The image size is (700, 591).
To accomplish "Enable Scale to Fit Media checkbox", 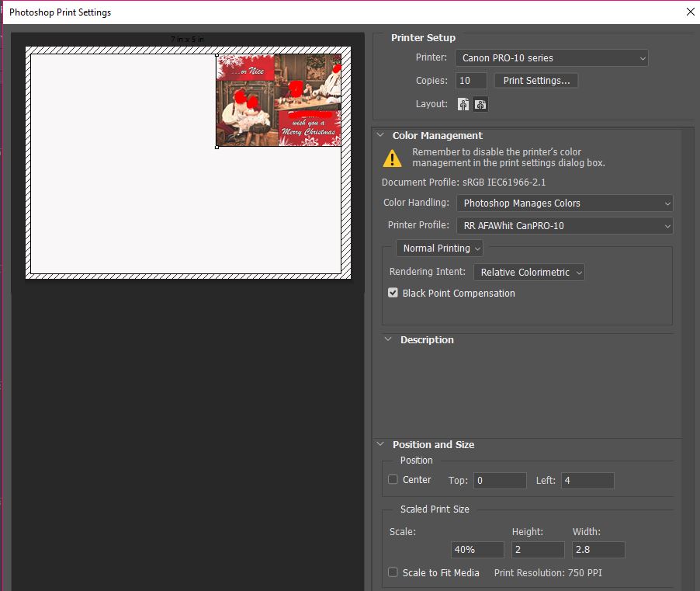I will [x=393, y=572].
